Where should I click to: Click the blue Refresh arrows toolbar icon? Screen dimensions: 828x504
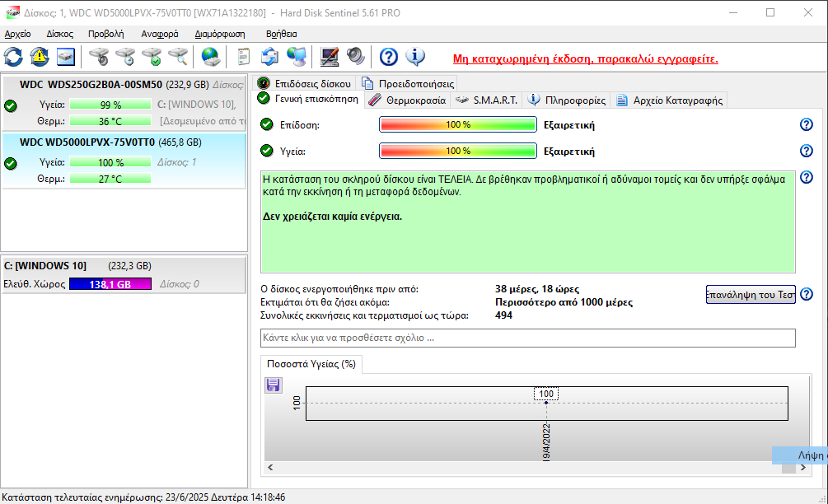coord(13,57)
